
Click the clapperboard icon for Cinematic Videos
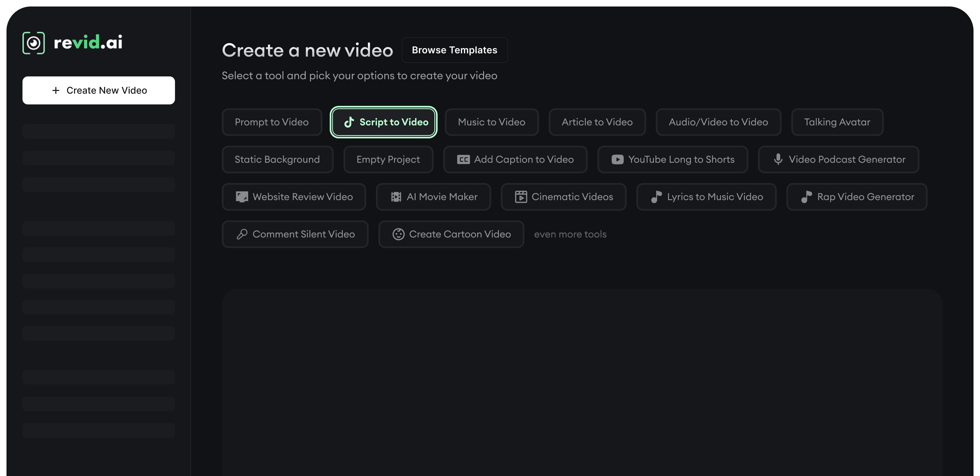tap(521, 197)
